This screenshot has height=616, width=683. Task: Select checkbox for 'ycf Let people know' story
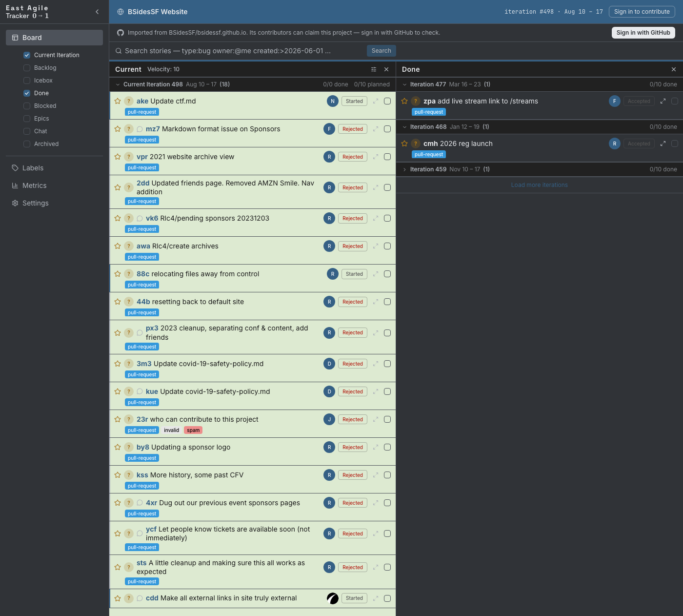pos(387,534)
